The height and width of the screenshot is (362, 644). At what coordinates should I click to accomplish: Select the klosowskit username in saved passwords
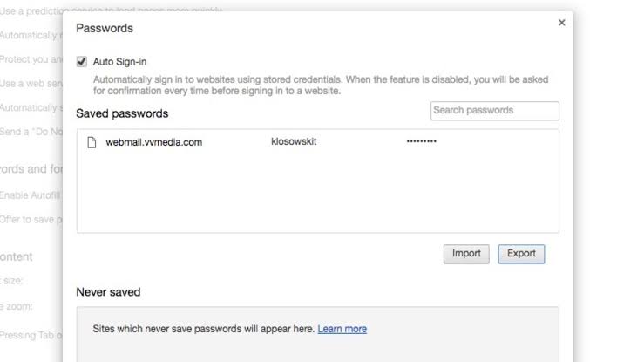(x=294, y=142)
